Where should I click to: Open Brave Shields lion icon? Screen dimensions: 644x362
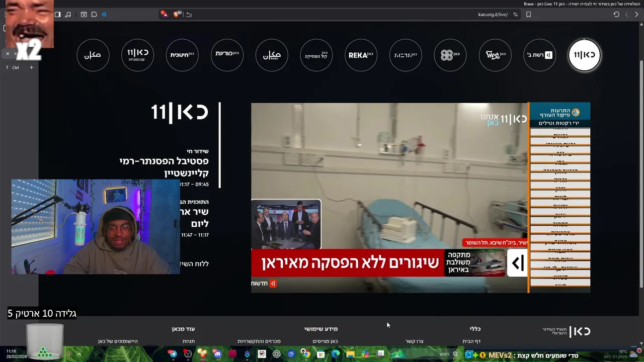coord(177,15)
